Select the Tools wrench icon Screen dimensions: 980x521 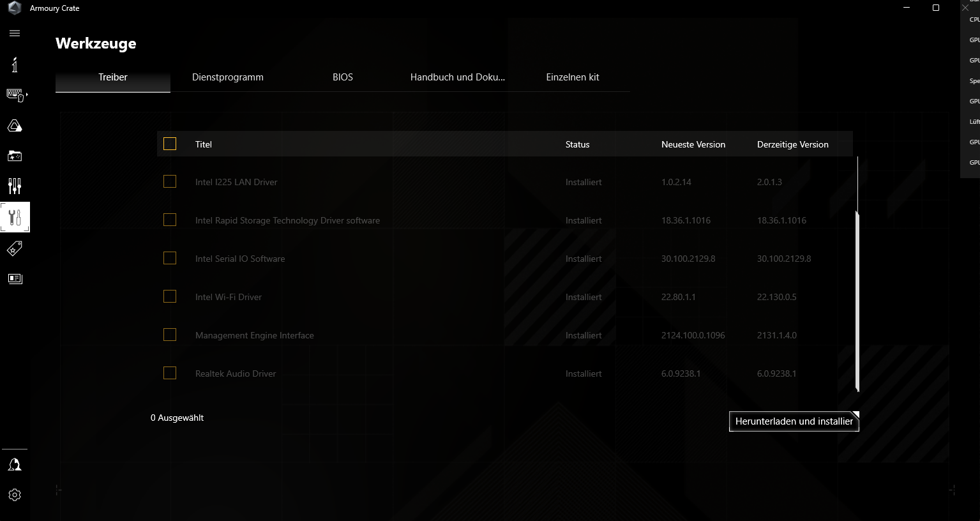(x=15, y=217)
